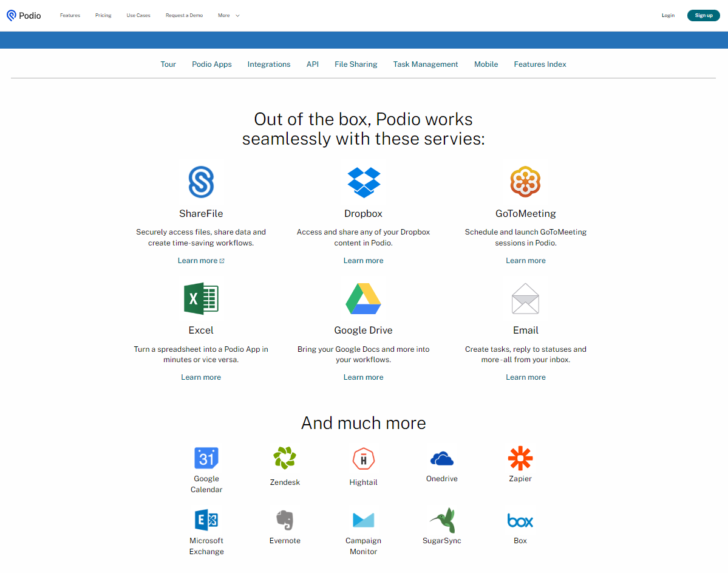Click the SugarSync hummingbird icon
The height and width of the screenshot is (573, 728).
[x=442, y=520]
